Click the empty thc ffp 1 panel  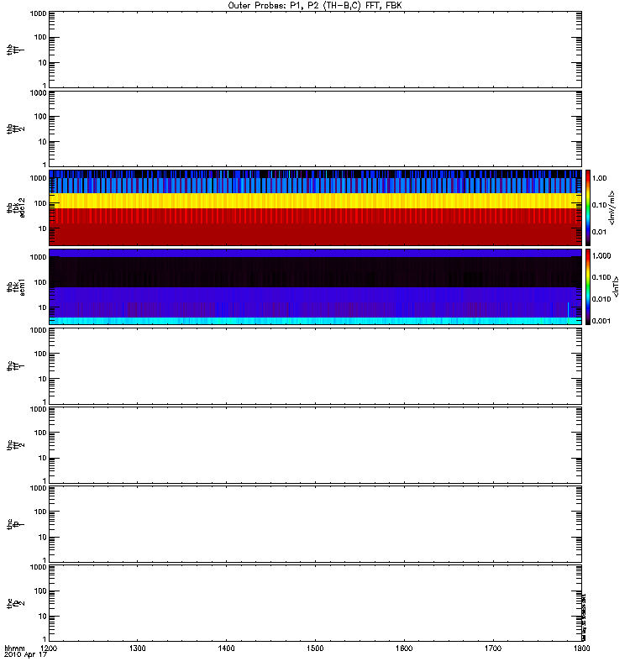tap(315, 524)
